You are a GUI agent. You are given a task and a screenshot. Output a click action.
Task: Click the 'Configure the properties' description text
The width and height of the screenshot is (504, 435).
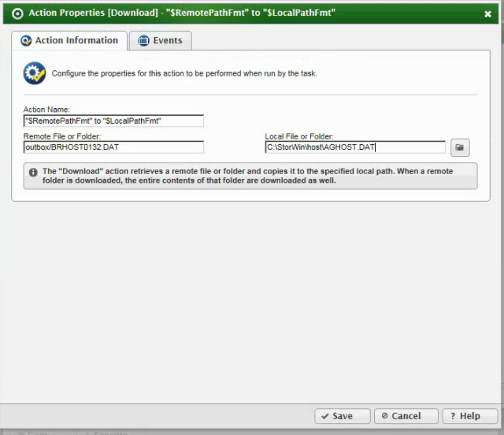pos(184,73)
